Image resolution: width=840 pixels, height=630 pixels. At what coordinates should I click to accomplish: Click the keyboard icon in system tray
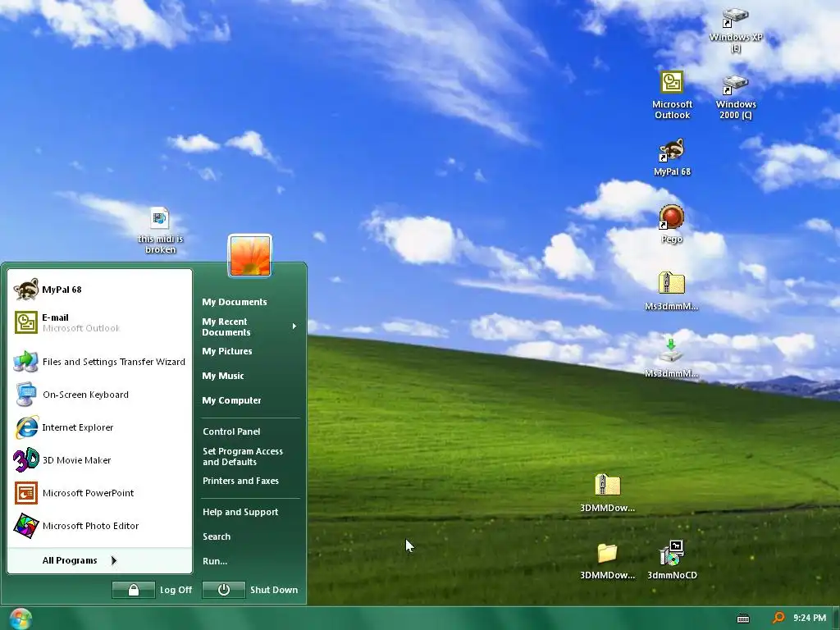(743, 619)
